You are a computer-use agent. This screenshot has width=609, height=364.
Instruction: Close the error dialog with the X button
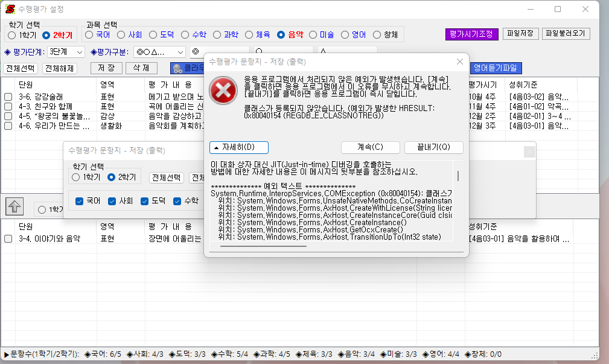tap(460, 62)
